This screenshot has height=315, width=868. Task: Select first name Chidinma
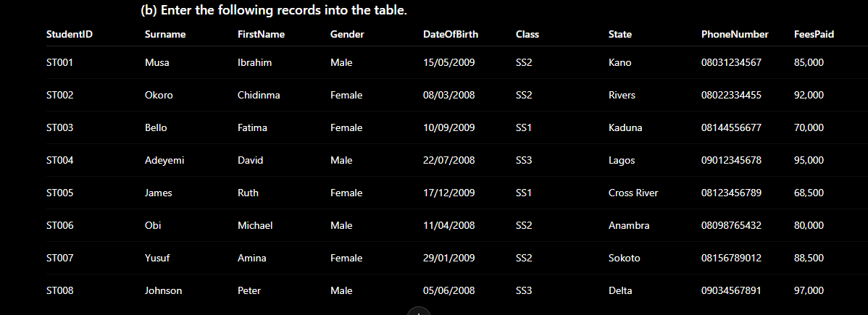pyautogui.click(x=259, y=95)
